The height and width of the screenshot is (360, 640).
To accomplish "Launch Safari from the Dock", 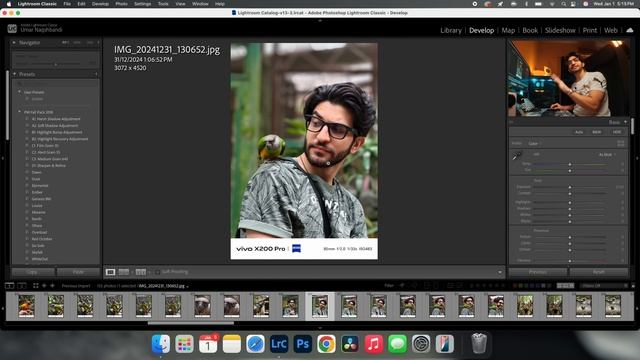I will [x=255, y=344].
